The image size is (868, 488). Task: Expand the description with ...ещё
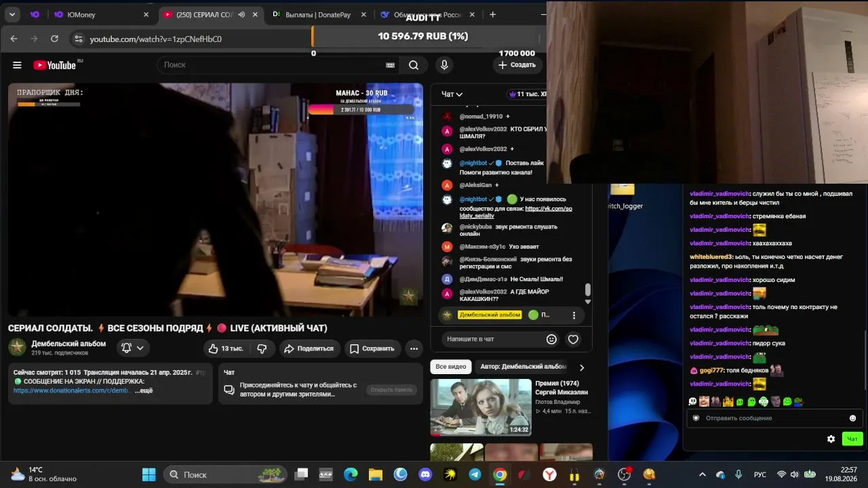(x=144, y=390)
